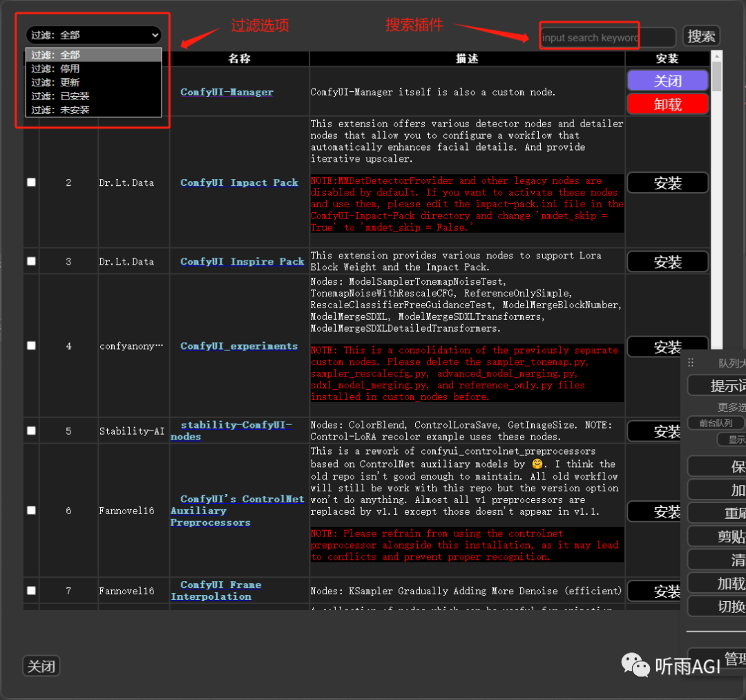Screen dimensions: 746x700
Task: Click the 前台队列 button in side panel
Action: point(716,423)
